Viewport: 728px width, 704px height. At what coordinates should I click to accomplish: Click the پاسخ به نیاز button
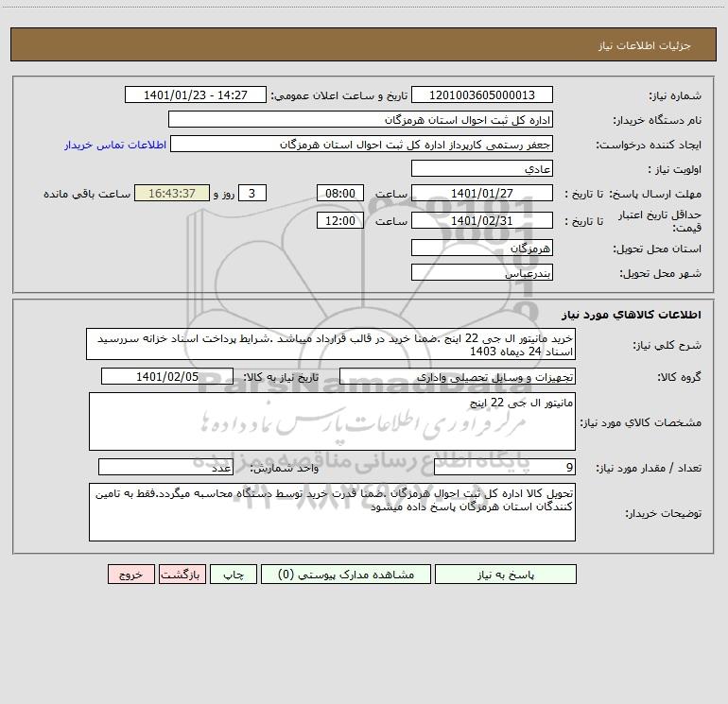click(x=506, y=575)
